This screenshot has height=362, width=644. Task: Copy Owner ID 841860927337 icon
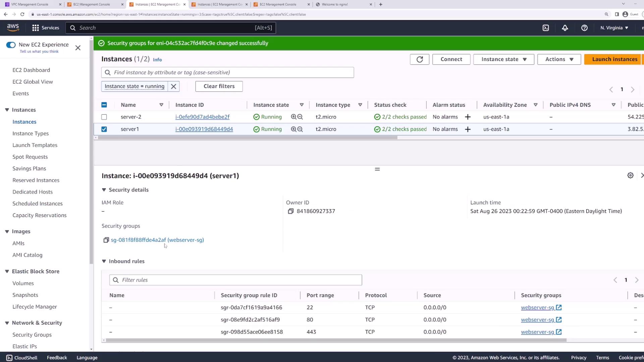291,211
